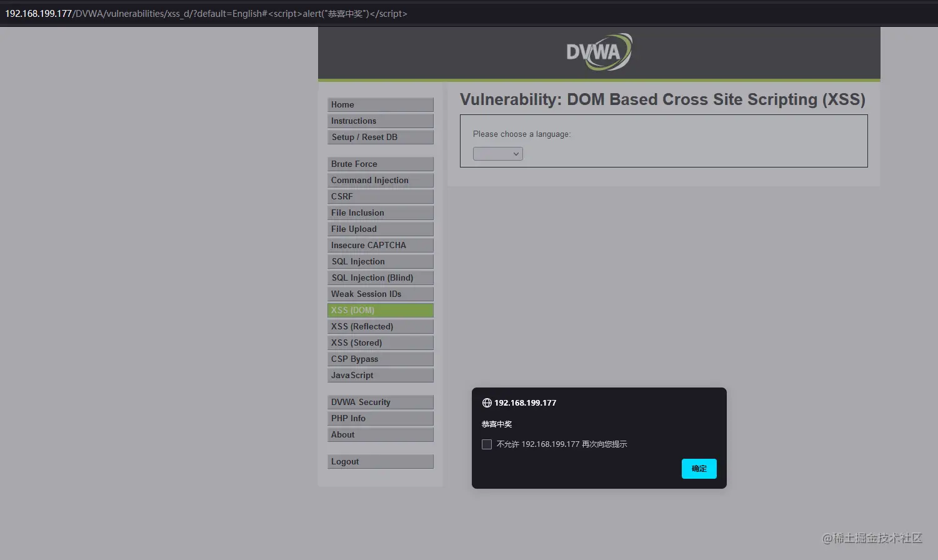Click the alert dialog title 192.168.199.177
This screenshot has width=938, height=560.
pos(525,403)
